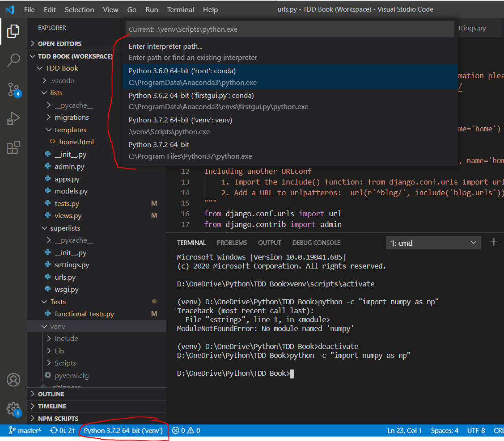504x441 pixels.
Task: Open the Explorer view
Action: 13,31
